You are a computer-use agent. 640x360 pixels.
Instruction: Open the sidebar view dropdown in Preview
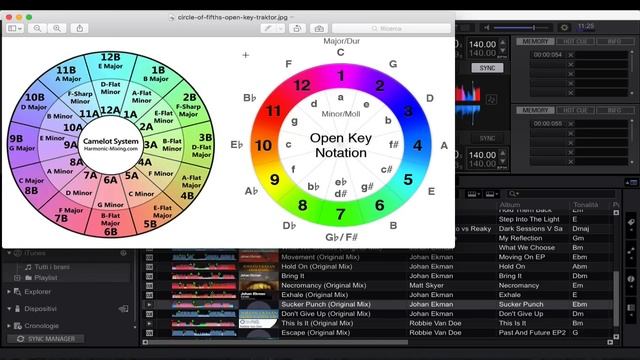(15, 28)
